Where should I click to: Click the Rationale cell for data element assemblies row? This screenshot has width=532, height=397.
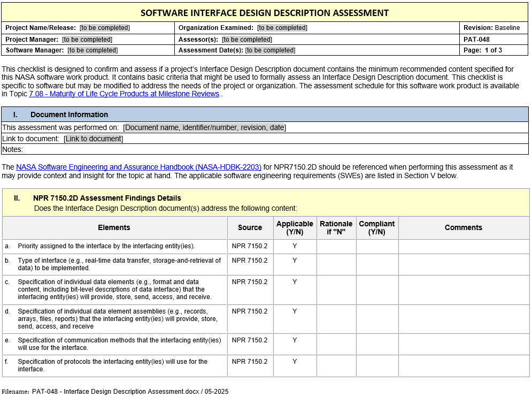tap(336, 318)
